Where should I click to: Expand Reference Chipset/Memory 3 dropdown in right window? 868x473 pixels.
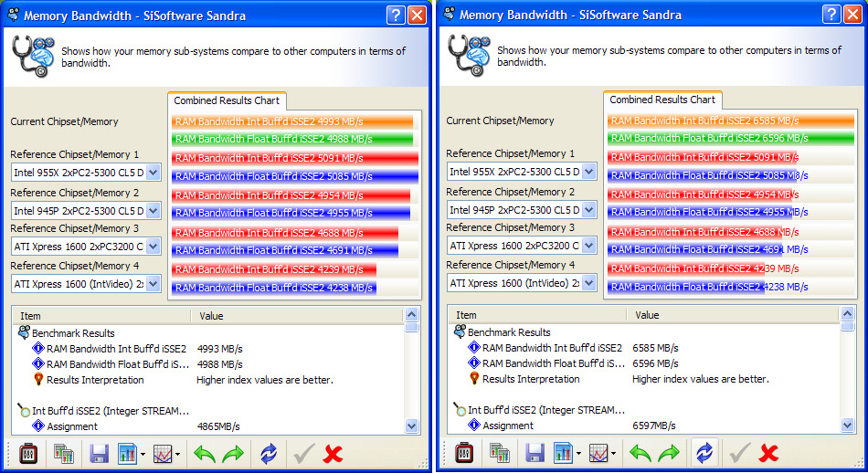coord(588,245)
